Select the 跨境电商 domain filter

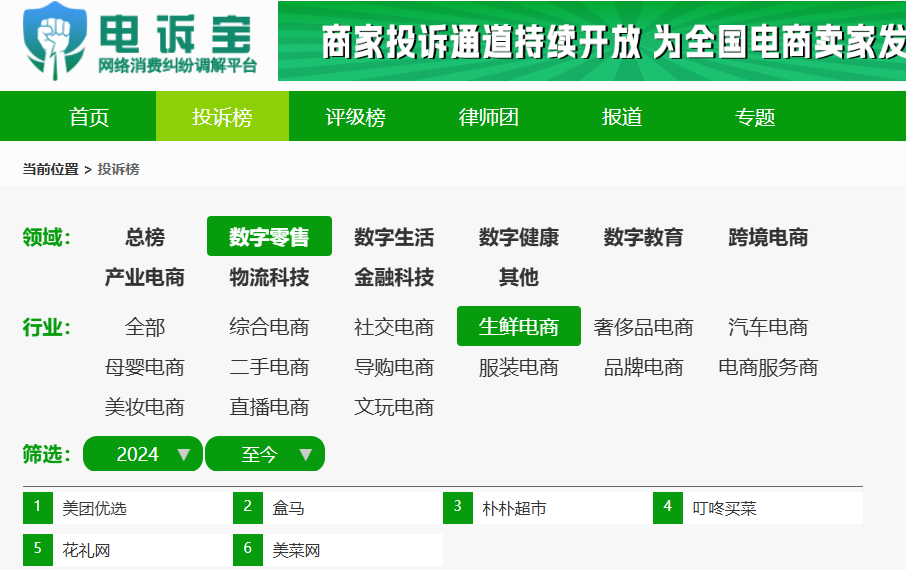click(768, 237)
